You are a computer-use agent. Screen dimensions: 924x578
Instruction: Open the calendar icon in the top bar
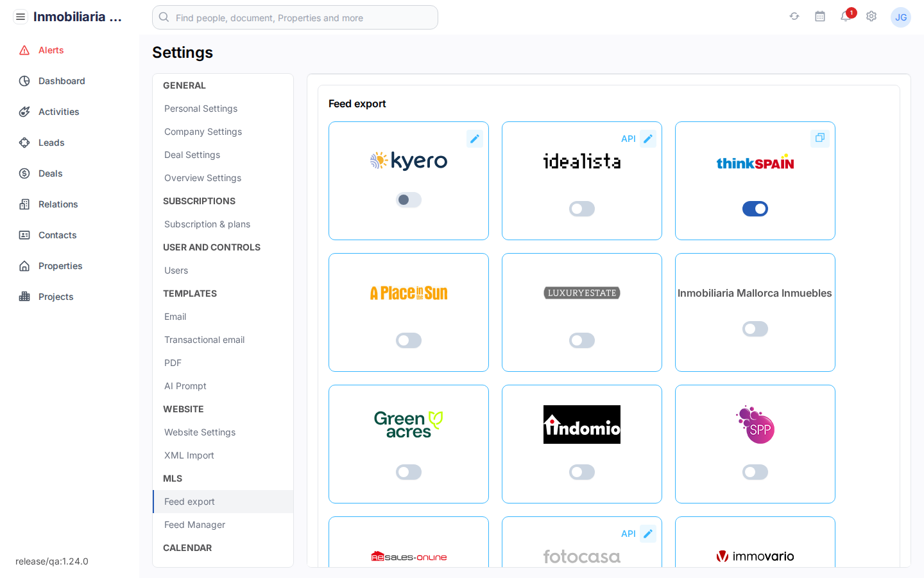point(819,16)
